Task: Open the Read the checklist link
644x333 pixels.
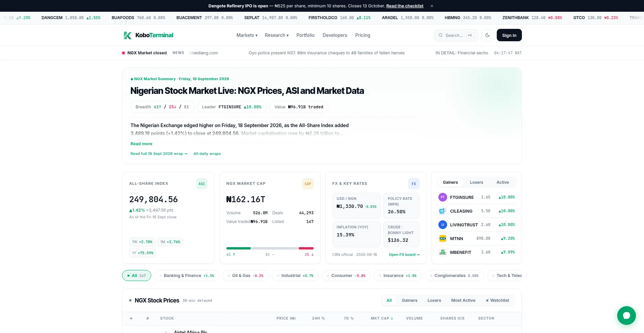Action: click(405, 6)
